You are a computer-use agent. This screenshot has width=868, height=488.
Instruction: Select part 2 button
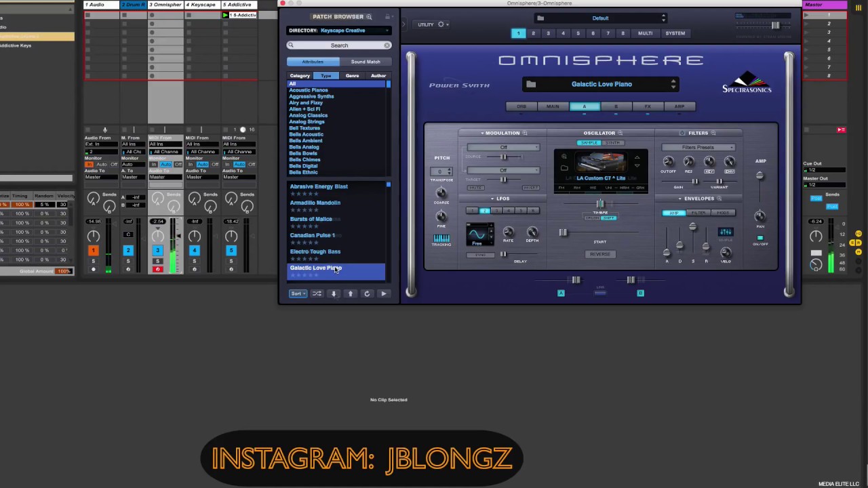(x=533, y=33)
